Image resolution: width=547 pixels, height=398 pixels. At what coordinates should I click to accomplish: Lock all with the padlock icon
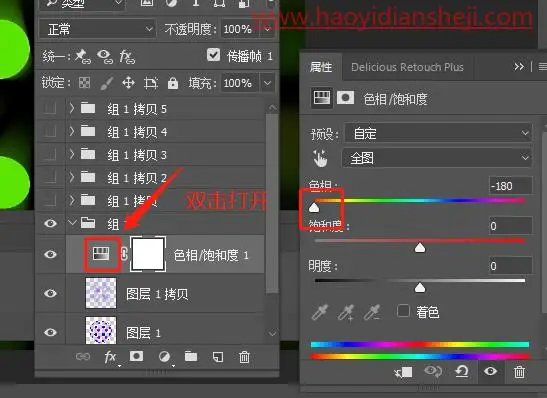(x=173, y=83)
